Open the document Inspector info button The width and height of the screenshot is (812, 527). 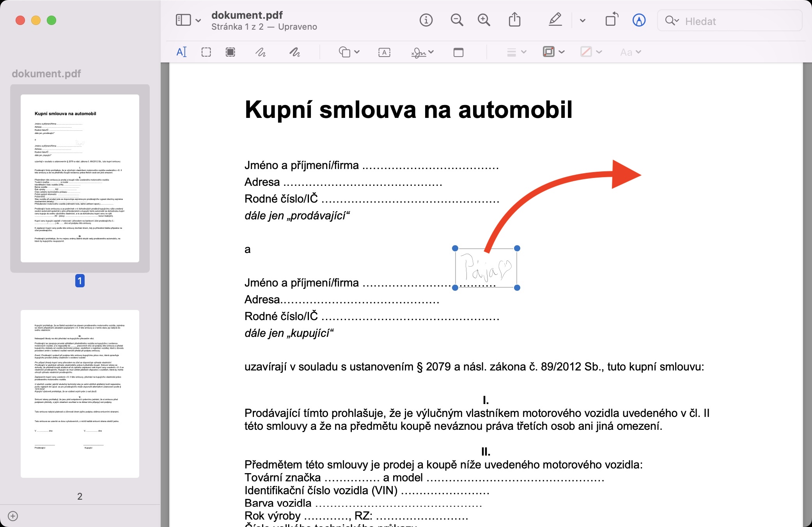click(x=426, y=20)
